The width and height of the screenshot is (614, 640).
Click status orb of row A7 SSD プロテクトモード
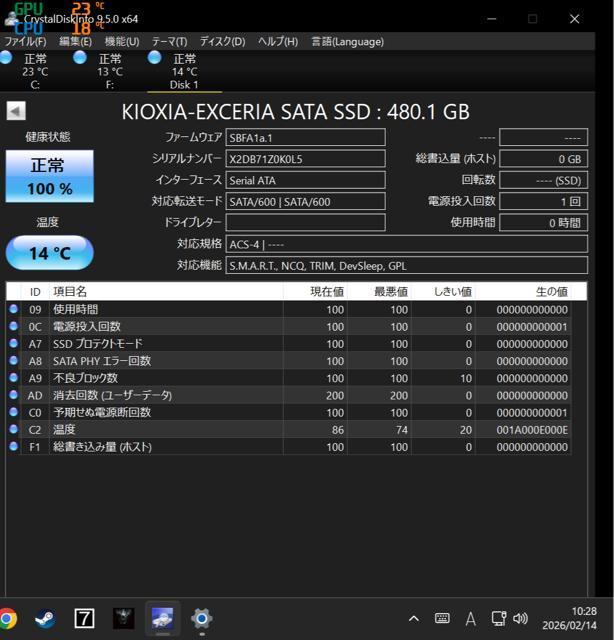point(13,343)
